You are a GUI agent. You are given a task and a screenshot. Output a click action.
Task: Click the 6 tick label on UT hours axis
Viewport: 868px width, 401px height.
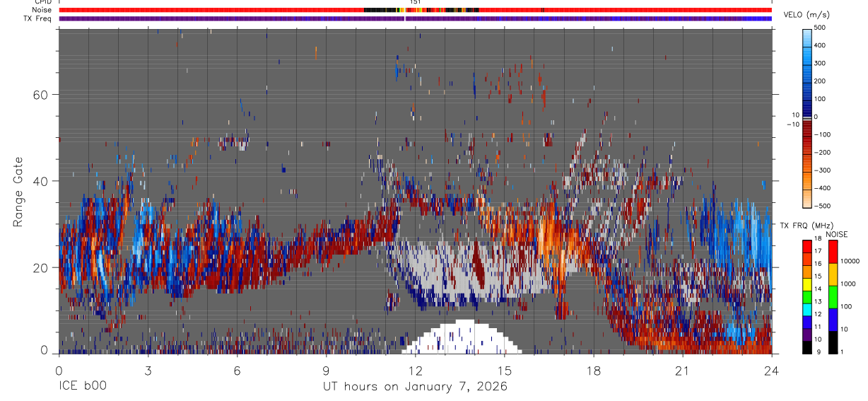pos(237,371)
